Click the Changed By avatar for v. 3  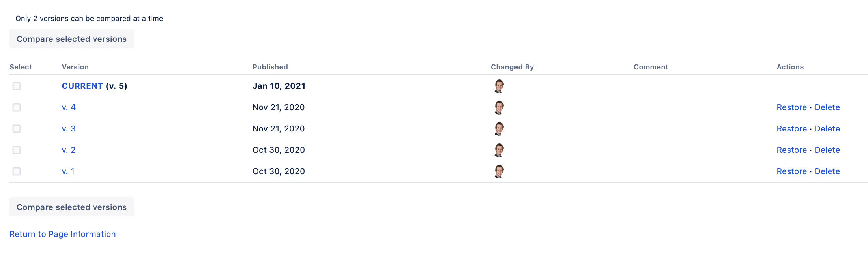[499, 128]
